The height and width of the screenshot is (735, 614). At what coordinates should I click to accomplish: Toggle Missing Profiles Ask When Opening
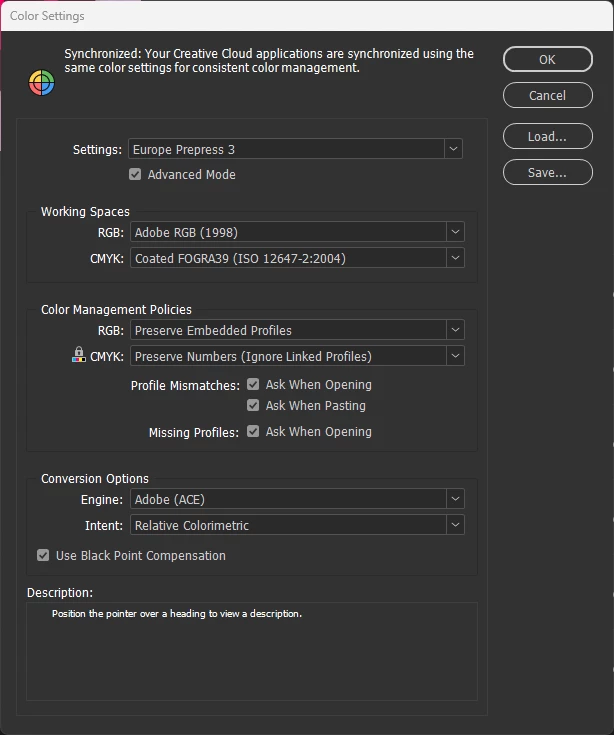pyautogui.click(x=253, y=431)
